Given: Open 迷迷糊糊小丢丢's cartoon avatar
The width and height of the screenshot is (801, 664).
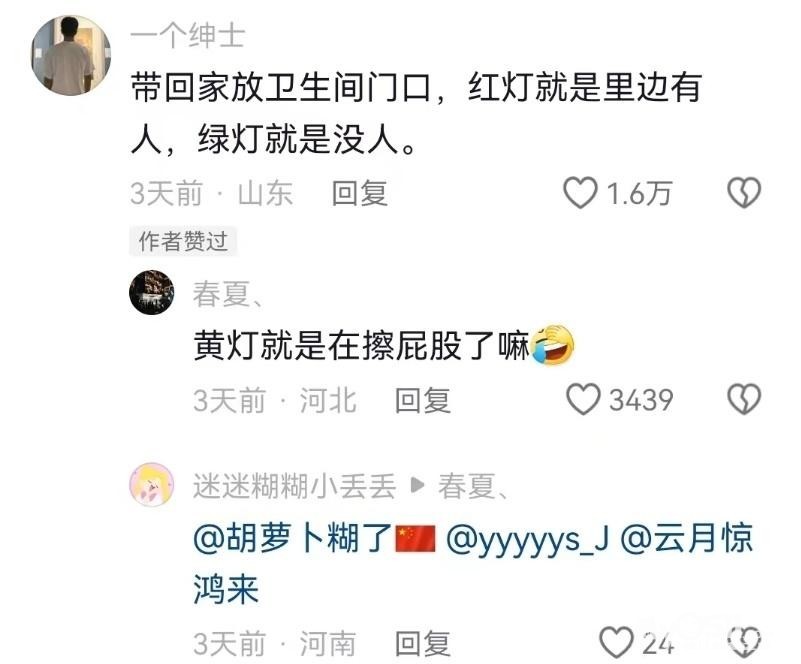Looking at the screenshot, I should [152, 484].
